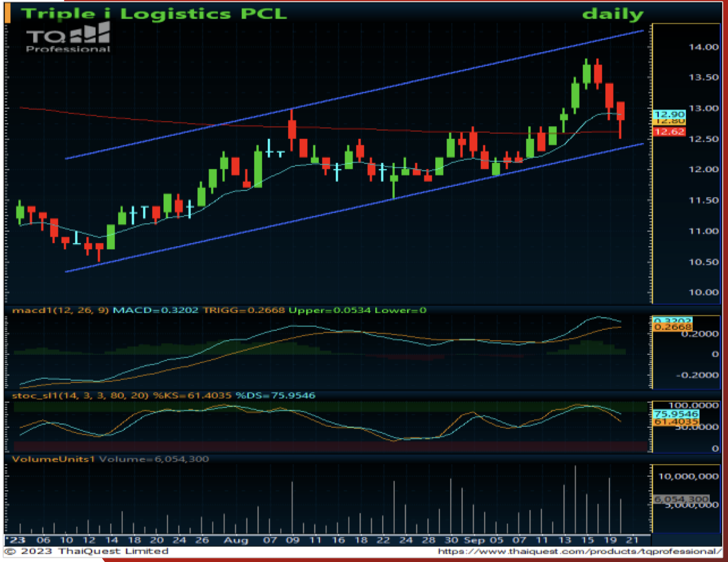Click the "daily" timeframe label
Viewport: 728px width, 562px height.
[x=613, y=14]
